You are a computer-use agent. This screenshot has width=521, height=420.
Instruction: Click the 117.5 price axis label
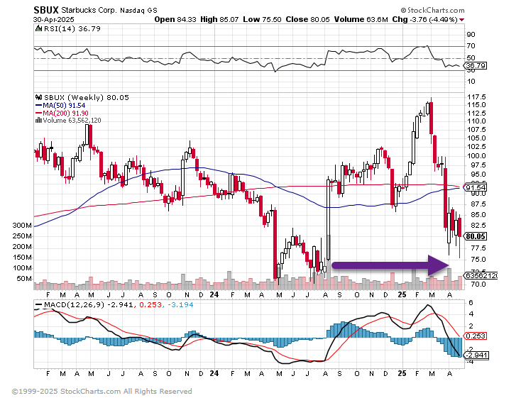(476, 97)
